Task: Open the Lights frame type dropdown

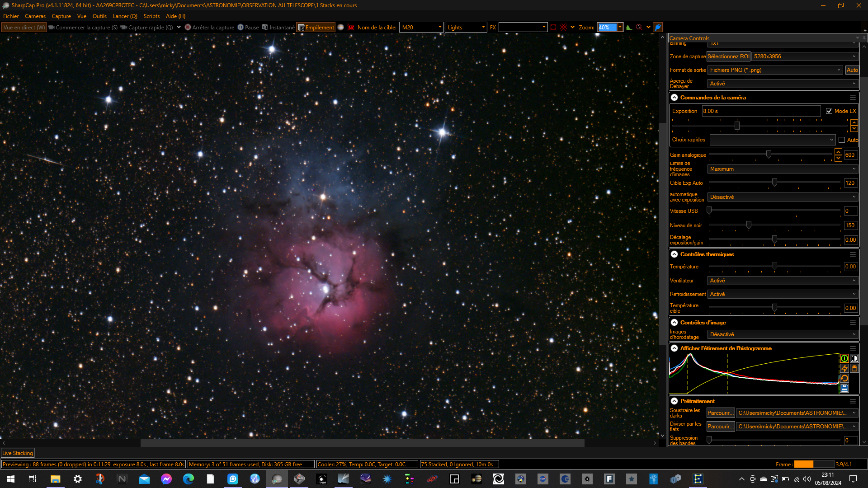Action: click(466, 28)
